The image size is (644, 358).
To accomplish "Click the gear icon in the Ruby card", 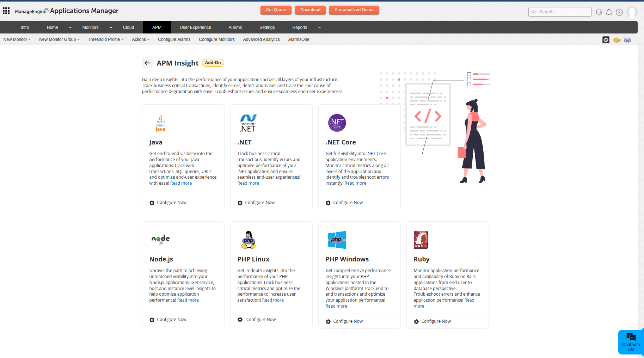I will (x=416, y=322).
